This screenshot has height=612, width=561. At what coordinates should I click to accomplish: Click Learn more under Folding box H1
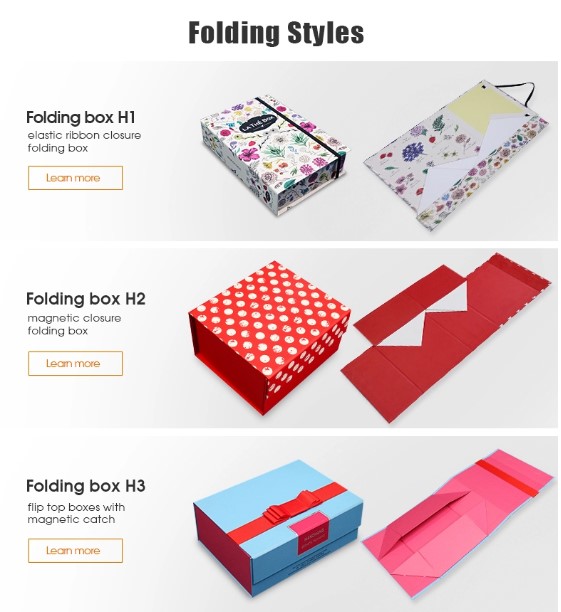pyautogui.click(x=75, y=178)
